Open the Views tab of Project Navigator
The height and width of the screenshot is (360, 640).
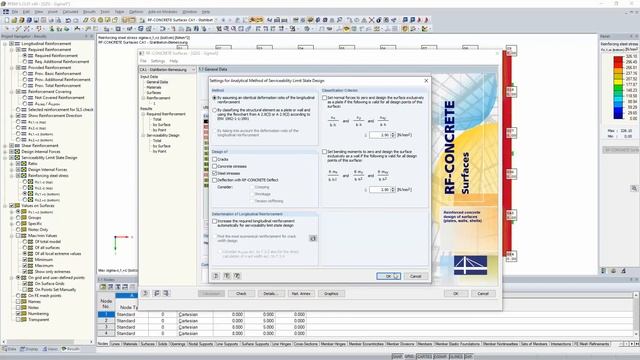[x=51, y=349]
